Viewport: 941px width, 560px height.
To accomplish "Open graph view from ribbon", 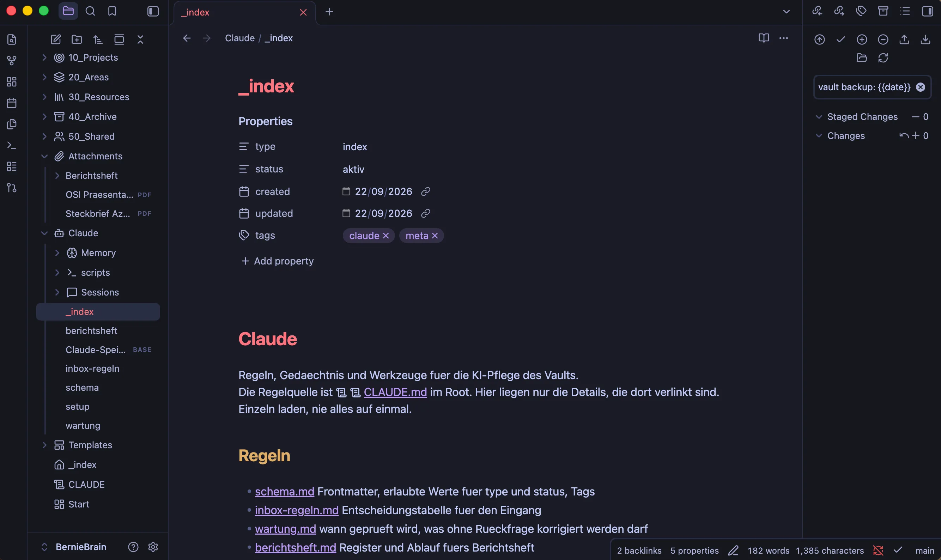I will pos(12,60).
